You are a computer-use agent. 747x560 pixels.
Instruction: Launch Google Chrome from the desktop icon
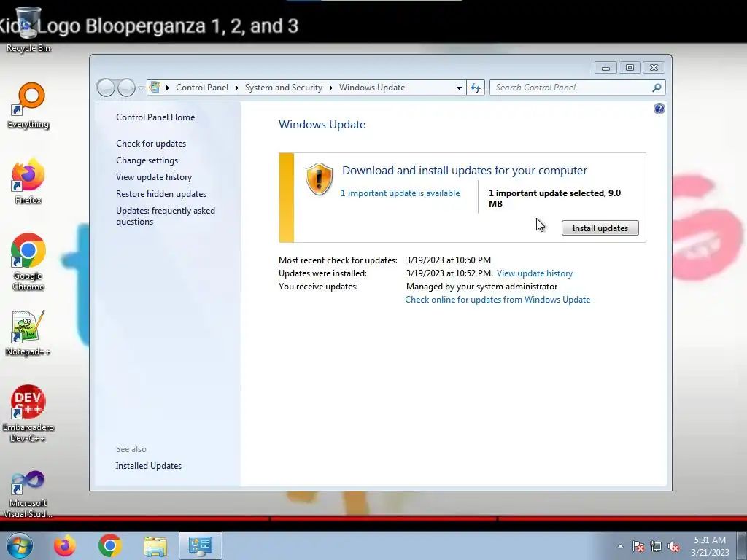(x=28, y=261)
